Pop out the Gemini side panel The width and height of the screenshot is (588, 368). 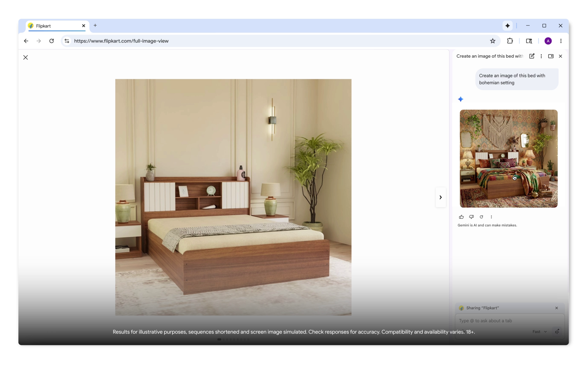pos(551,56)
